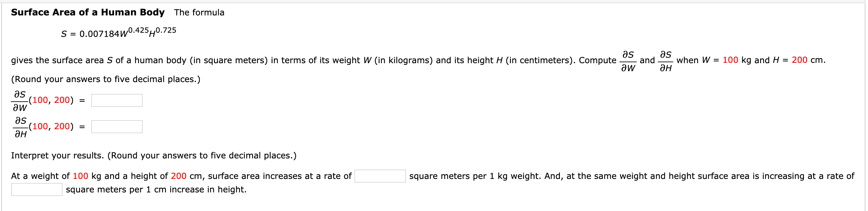The image size is (868, 211).
Task: Click the text 'Round your answers to five decimal places'
Action: click(105, 79)
